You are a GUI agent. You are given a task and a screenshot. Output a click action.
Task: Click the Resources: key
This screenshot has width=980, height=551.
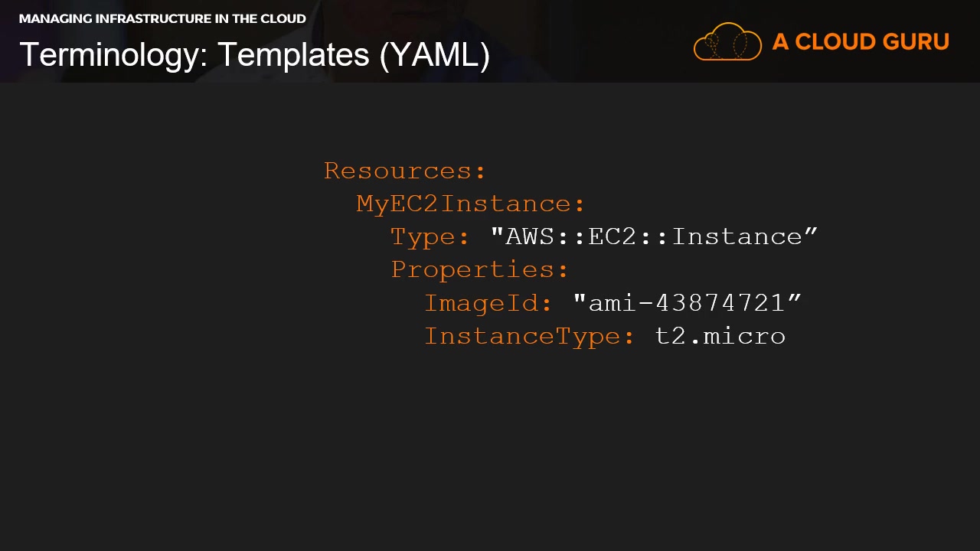[405, 171]
